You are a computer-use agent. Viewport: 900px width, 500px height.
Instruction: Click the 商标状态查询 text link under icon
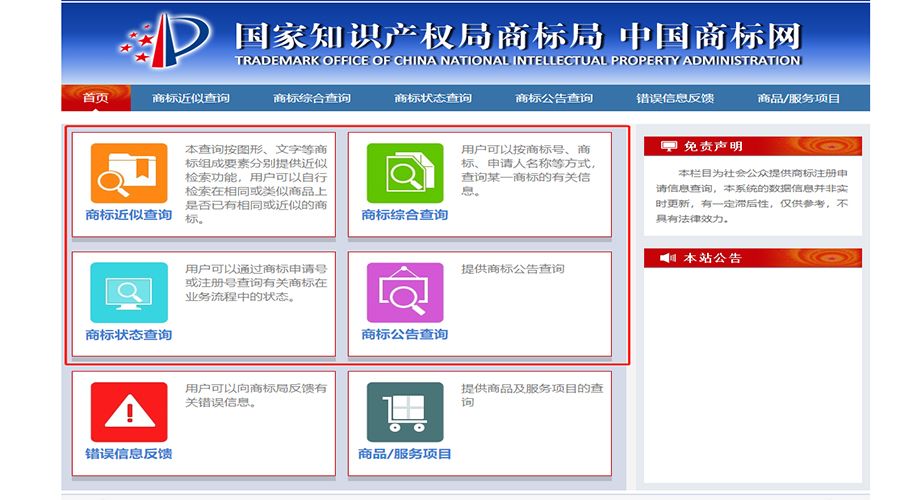128,335
